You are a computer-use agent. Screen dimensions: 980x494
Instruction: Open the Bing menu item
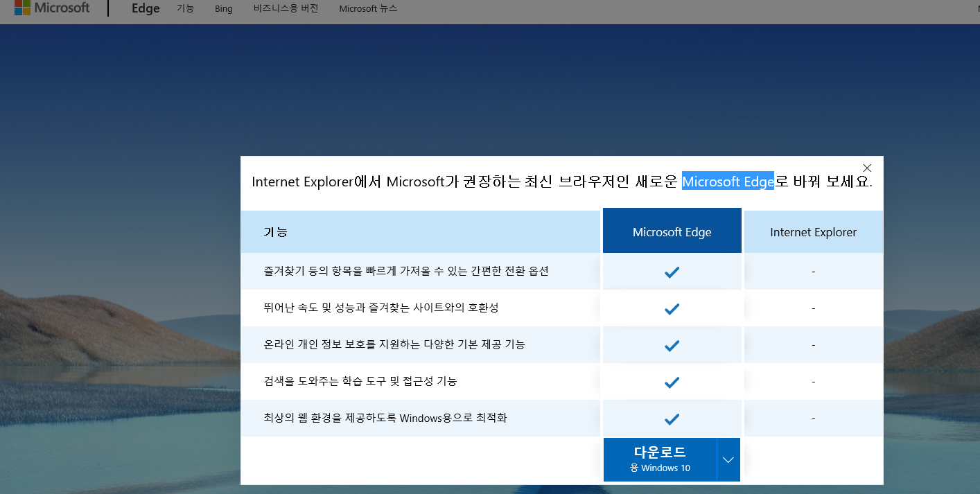[x=224, y=9]
